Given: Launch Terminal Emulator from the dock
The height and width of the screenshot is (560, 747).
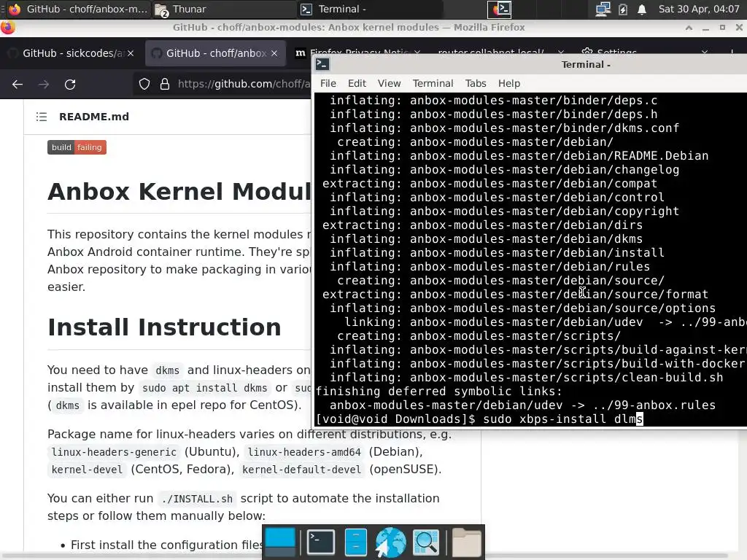Looking at the screenshot, I should (x=321, y=542).
